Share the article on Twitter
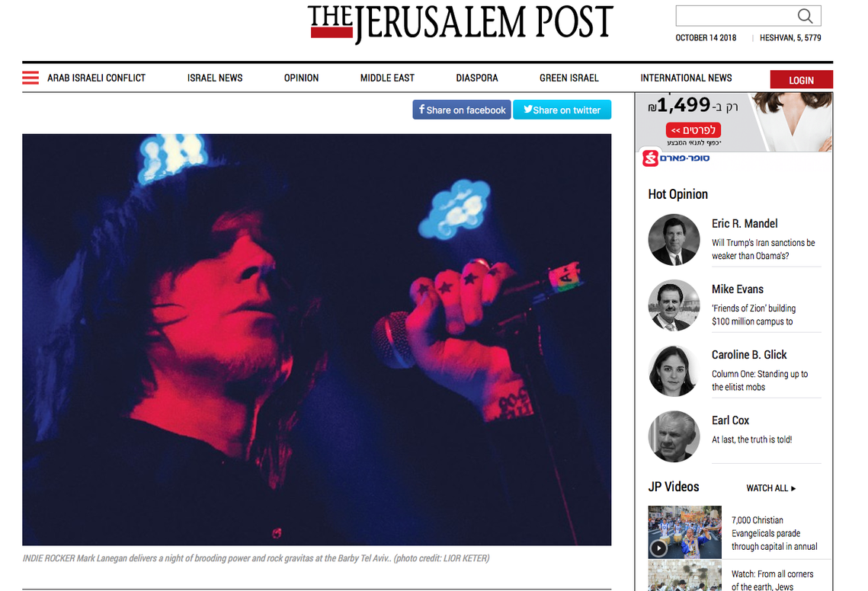The width and height of the screenshot is (868, 591). click(562, 110)
